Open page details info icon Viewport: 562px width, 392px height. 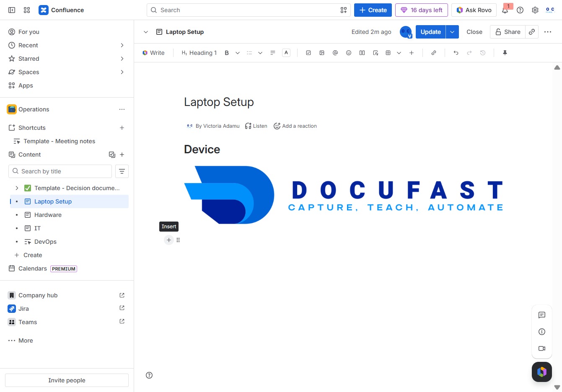pyautogui.click(x=542, y=332)
